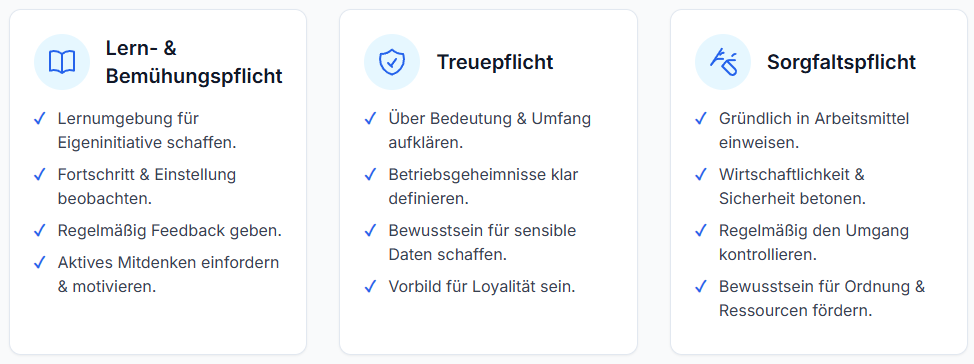Click the open book icon
974x364 pixels.
coord(61,62)
